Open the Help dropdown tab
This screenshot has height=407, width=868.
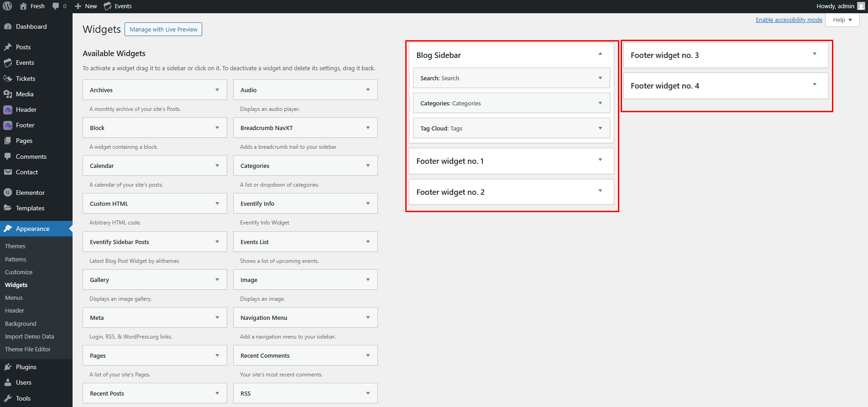[x=842, y=20]
